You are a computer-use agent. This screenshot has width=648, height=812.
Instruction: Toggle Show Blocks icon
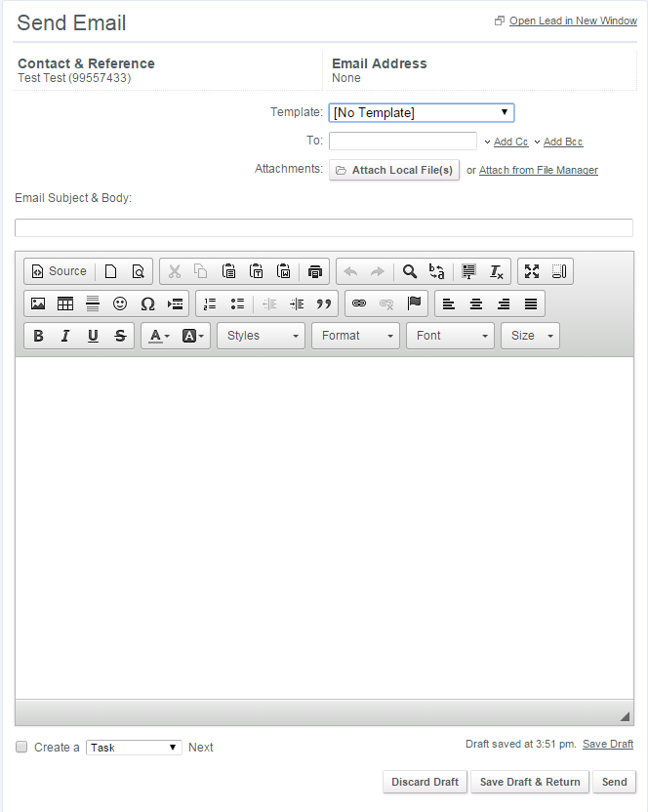[x=559, y=271]
